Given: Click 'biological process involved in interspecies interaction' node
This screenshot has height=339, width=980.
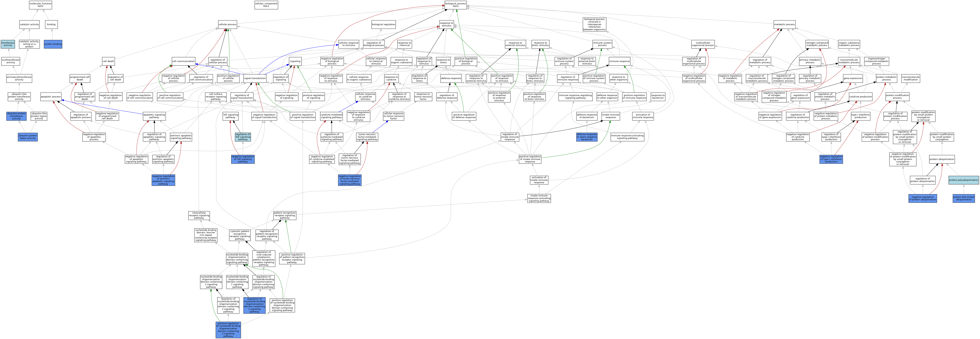Looking at the screenshot, I should coord(594,24).
